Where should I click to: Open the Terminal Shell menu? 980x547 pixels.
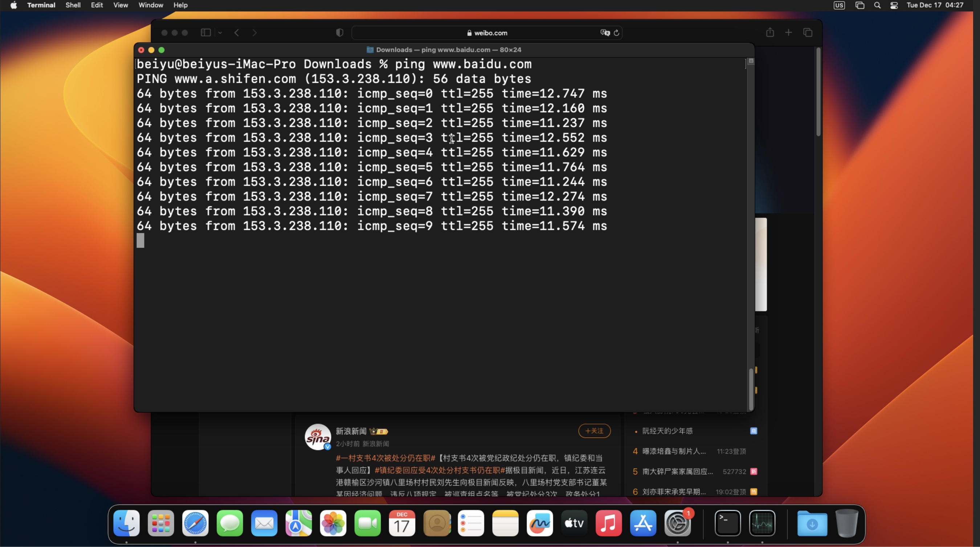click(x=73, y=5)
